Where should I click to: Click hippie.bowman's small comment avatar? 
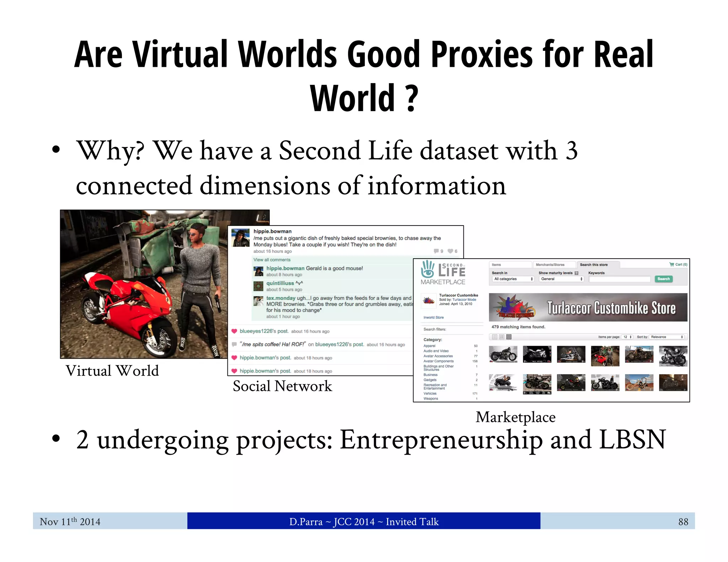pyautogui.click(x=258, y=271)
